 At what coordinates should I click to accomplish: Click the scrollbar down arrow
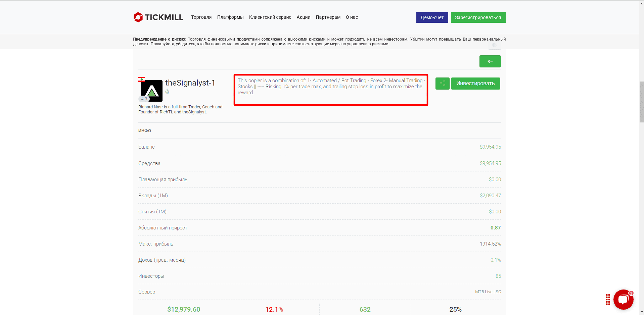(641, 312)
